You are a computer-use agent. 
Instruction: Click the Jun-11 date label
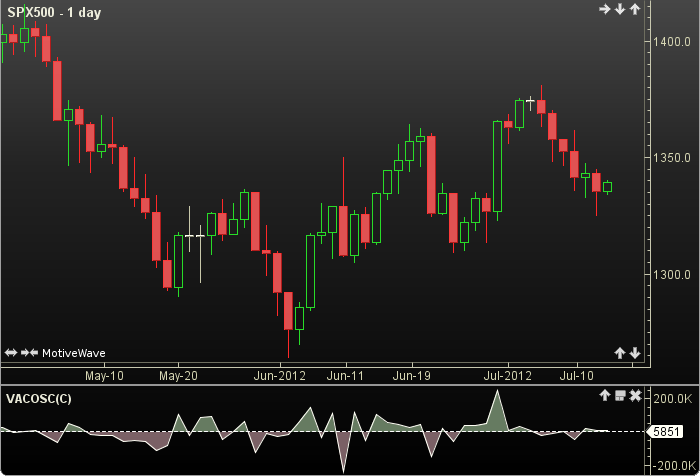[x=345, y=376]
